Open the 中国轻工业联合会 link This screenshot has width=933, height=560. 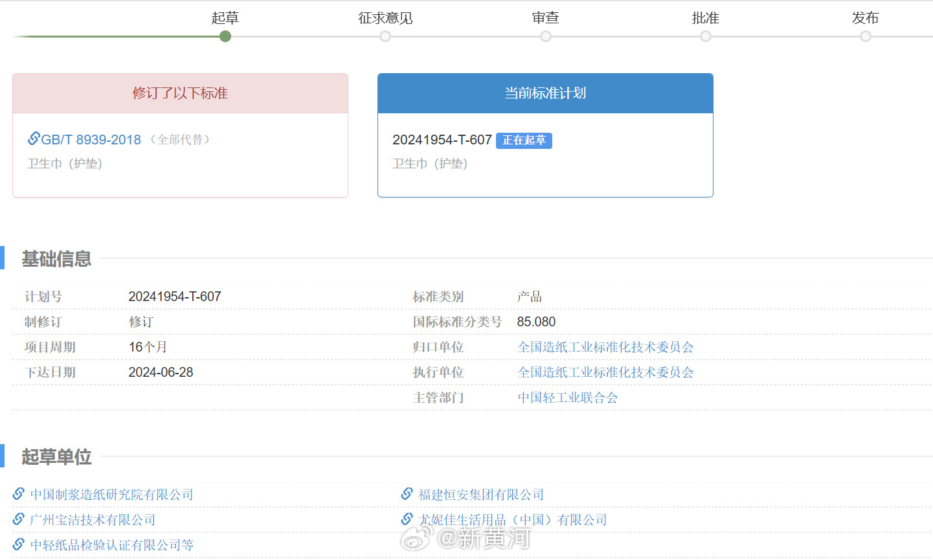(x=568, y=398)
